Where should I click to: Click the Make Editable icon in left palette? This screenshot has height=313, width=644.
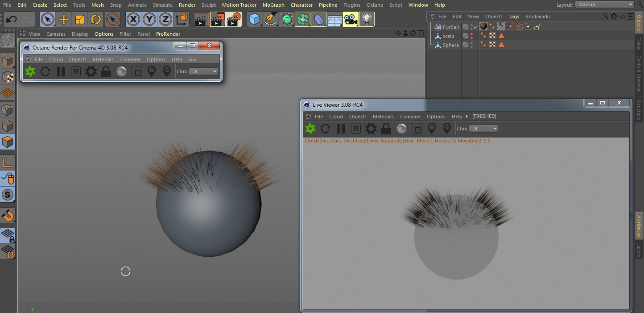point(8,40)
